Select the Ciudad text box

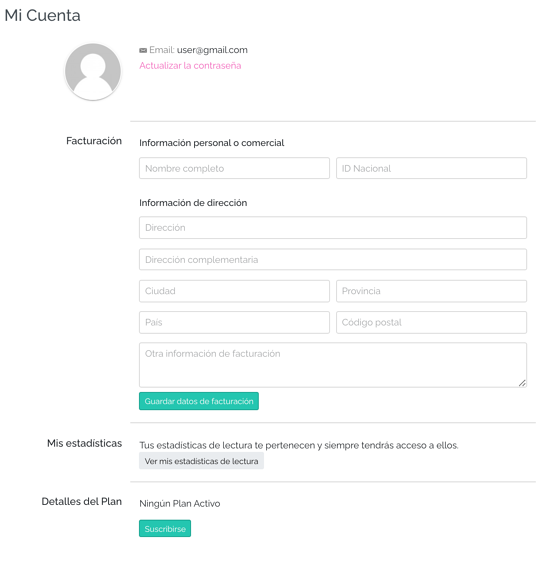click(x=234, y=291)
